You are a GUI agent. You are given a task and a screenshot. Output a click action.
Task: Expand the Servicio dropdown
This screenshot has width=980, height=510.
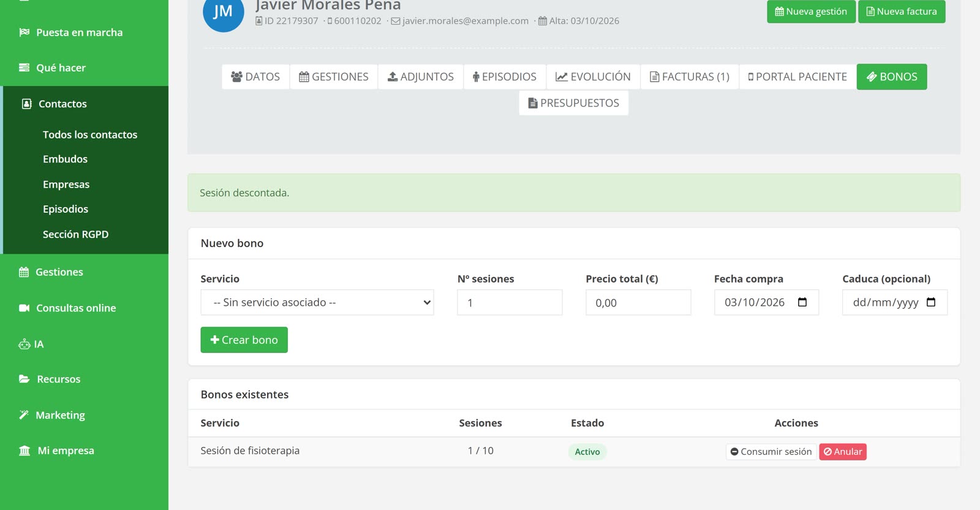coord(317,303)
